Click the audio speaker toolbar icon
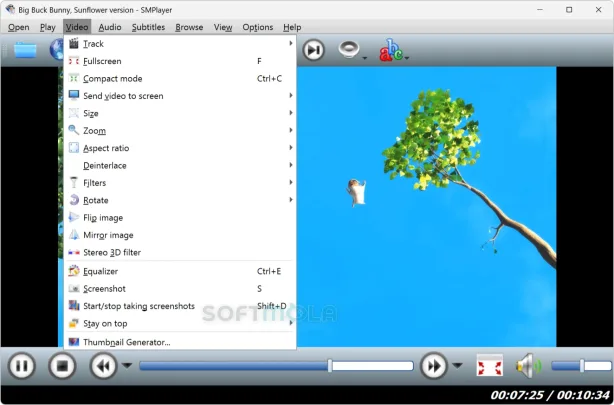The height and width of the screenshot is (405, 614). 349,49
